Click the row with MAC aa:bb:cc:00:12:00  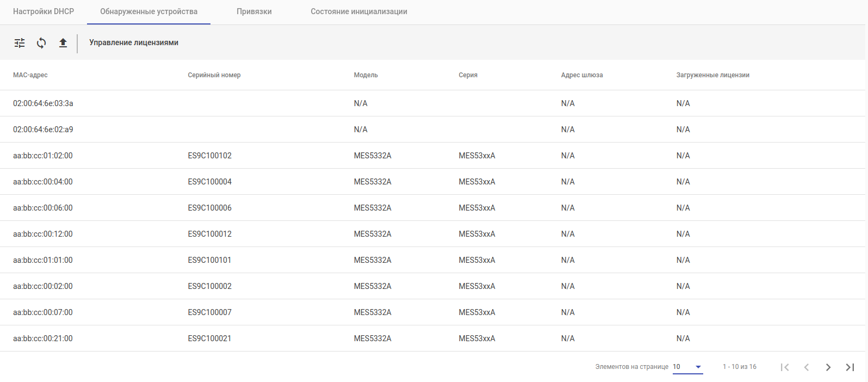(43, 234)
